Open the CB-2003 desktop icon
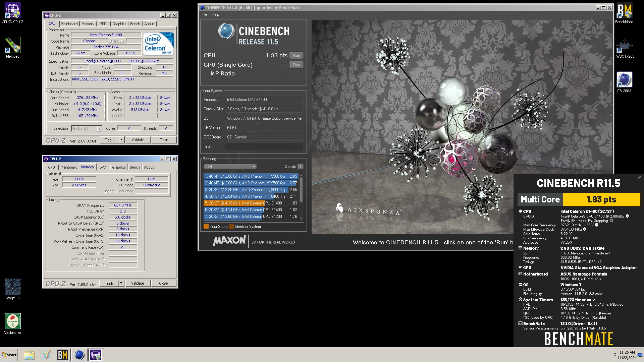 (x=624, y=82)
